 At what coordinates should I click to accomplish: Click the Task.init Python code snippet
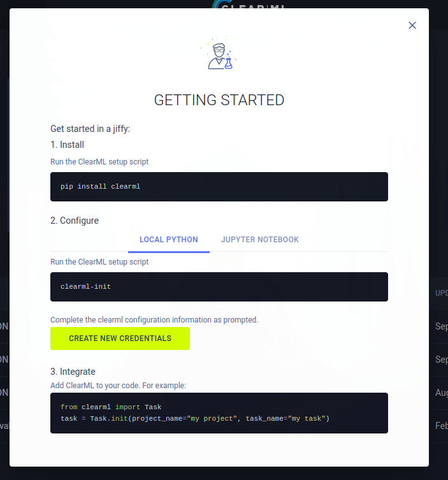219,413
